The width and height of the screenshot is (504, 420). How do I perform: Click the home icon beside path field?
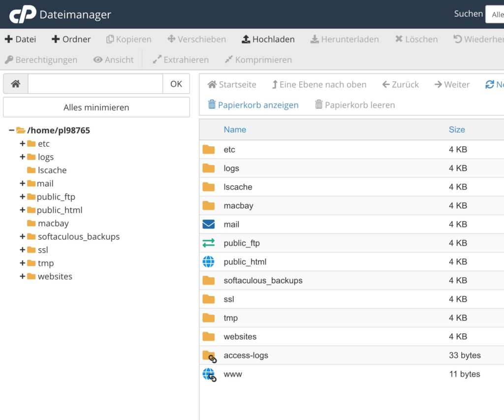coord(16,84)
